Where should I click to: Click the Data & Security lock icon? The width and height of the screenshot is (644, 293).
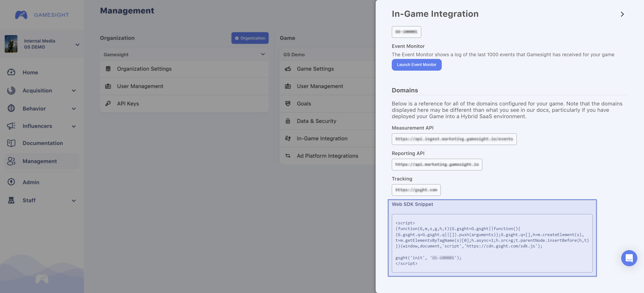pyautogui.click(x=288, y=121)
